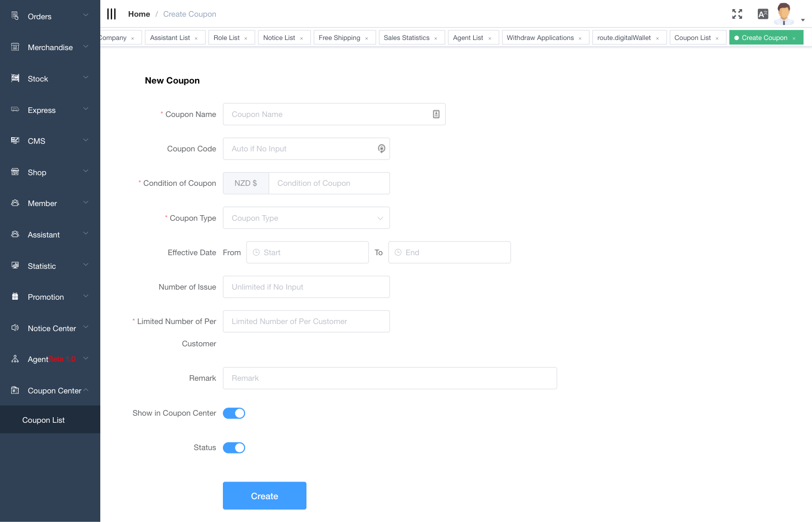Open the Coupon Type dropdown
The image size is (812, 522).
(306, 218)
